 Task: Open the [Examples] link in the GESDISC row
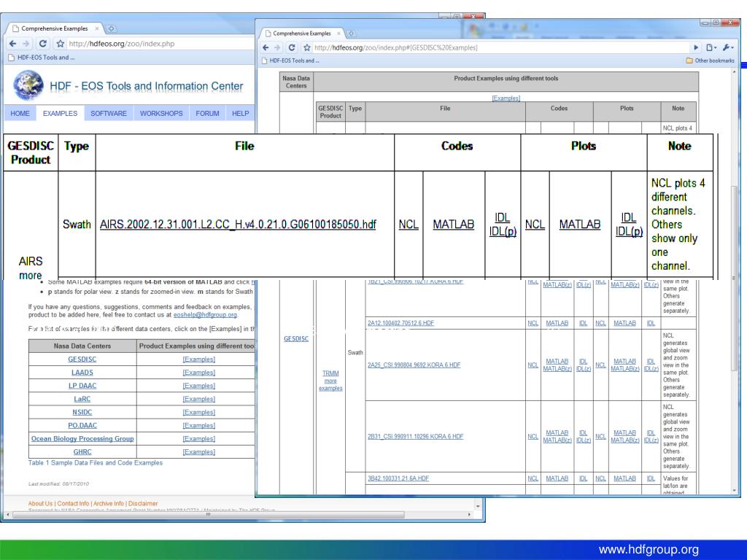pyautogui.click(x=198, y=359)
